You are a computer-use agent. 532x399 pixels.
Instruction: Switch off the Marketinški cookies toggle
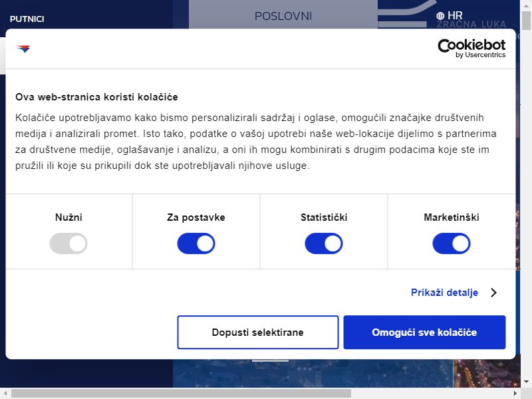(x=452, y=243)
